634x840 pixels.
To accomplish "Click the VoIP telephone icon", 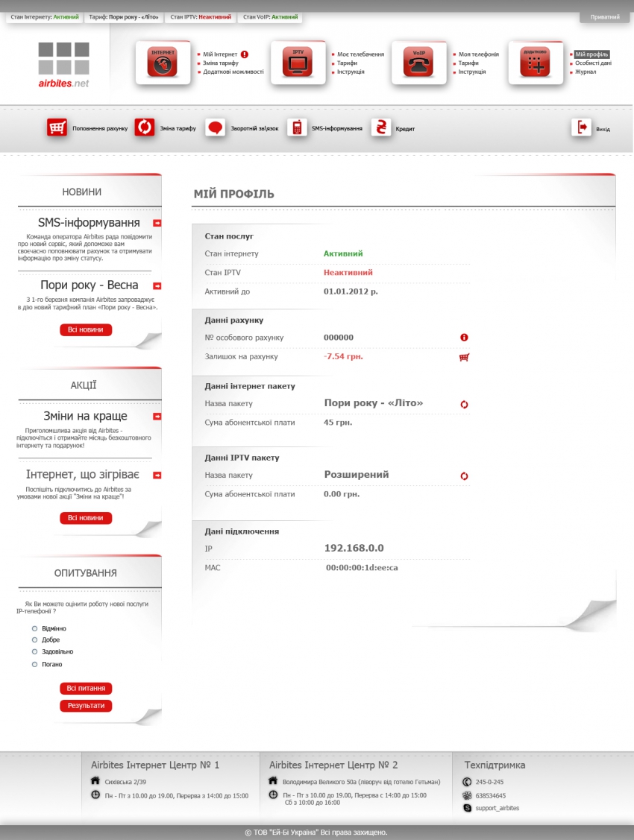I will (x=418, y=64).
